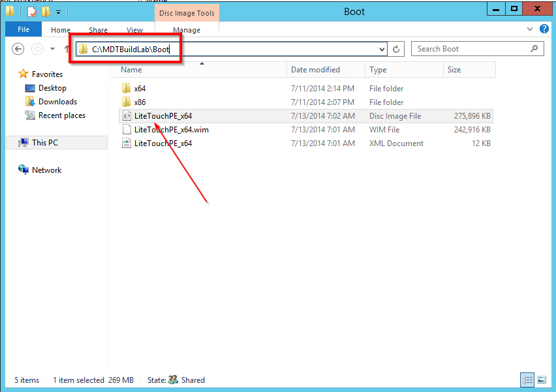Viewport: 556px width, 392px height.
Task: Click the WIM file blank icon
Action: click(x=127, y=129)
